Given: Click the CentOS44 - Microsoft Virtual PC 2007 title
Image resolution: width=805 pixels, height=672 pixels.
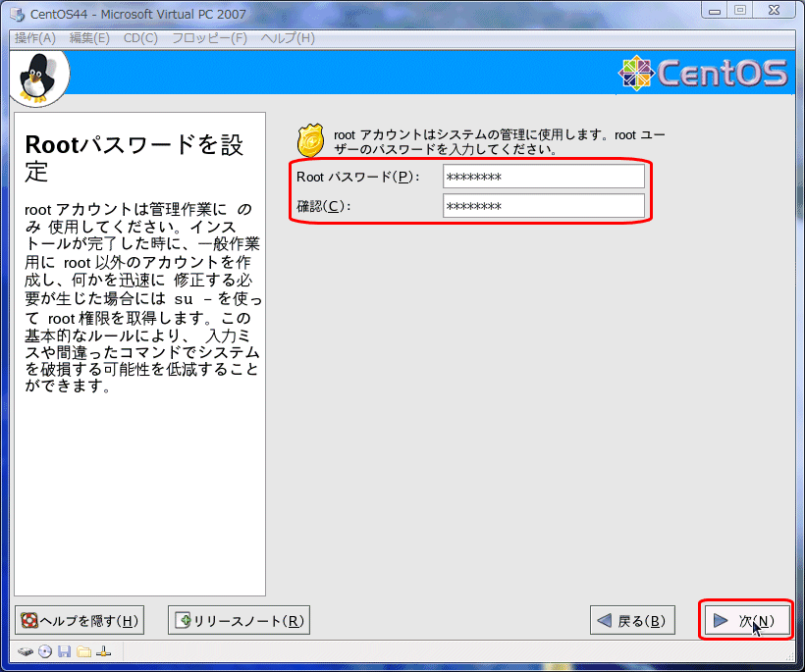Looking at the screenshot, I should coord(138,15).
